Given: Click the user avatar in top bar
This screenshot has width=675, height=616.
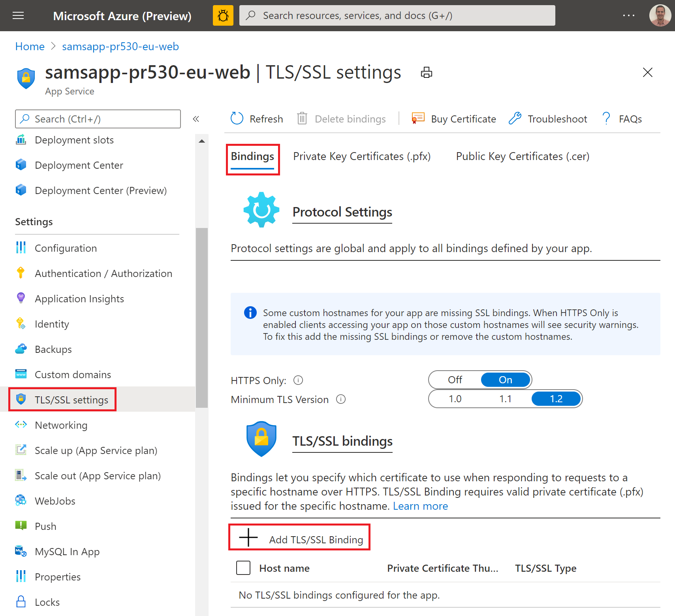Looking at the screenshot, I should tap(660, 16).
